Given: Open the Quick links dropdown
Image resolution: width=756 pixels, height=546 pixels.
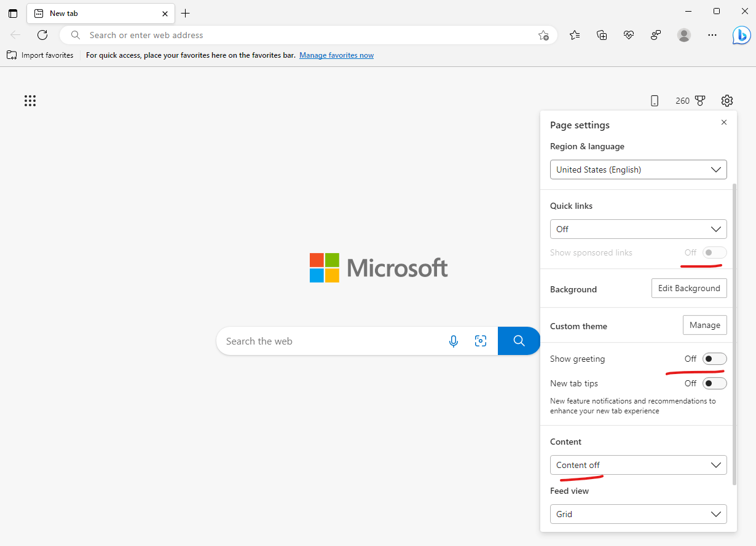Looking at the screenshot, I should (x=638, y=229).
